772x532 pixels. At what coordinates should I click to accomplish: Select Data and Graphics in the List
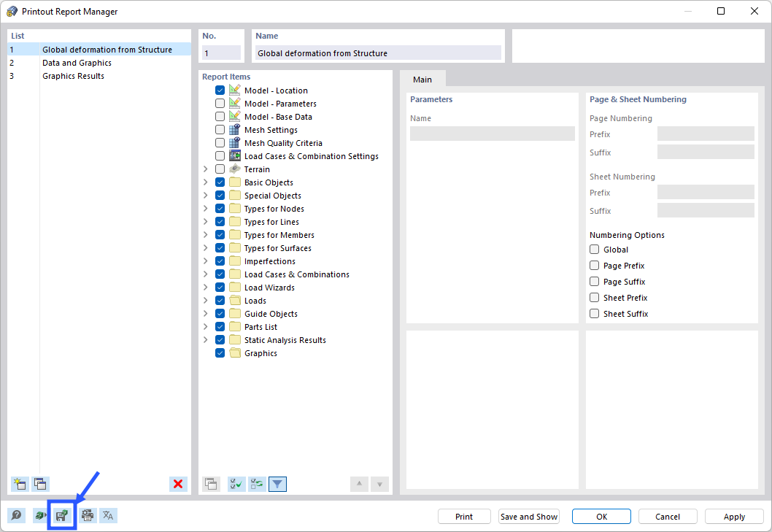[x=77, y=63]
